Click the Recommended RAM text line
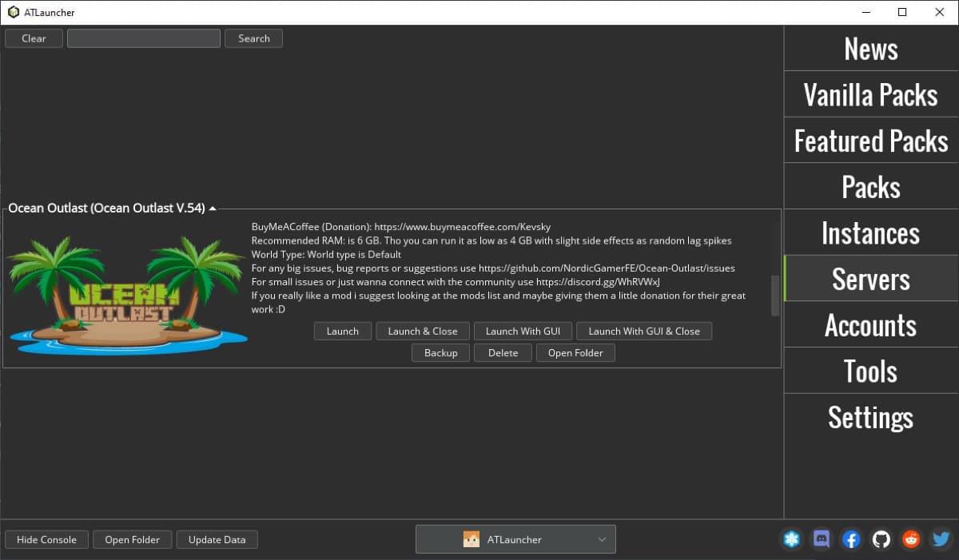Image resolution: width=959 pixels, height=560 pixels. (x=491, y=240)
